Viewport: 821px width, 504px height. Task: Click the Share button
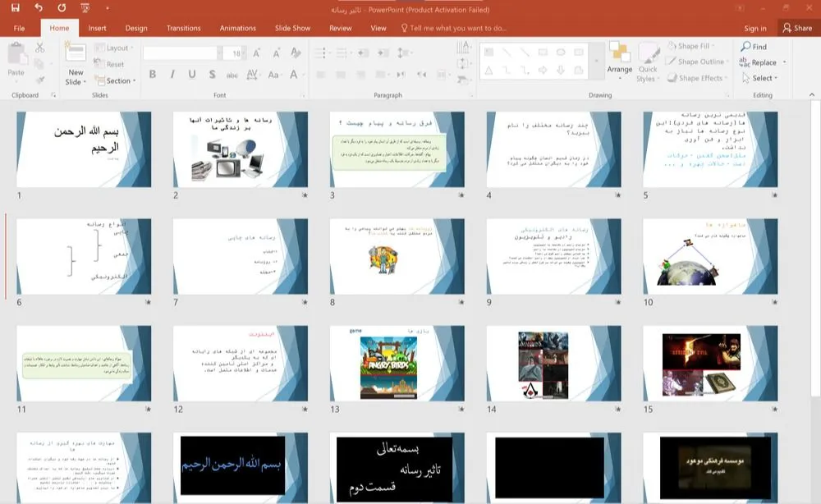(796, 28)
